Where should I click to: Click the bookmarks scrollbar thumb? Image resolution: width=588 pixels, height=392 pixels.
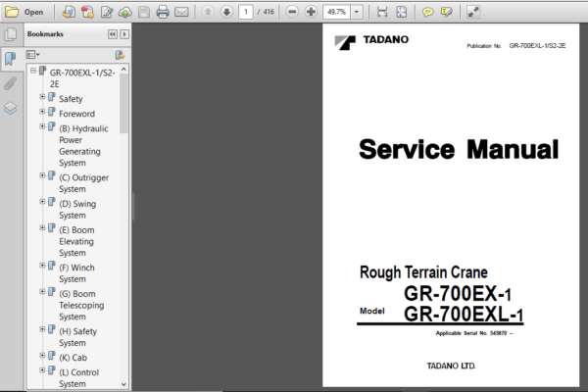[123, 104]
